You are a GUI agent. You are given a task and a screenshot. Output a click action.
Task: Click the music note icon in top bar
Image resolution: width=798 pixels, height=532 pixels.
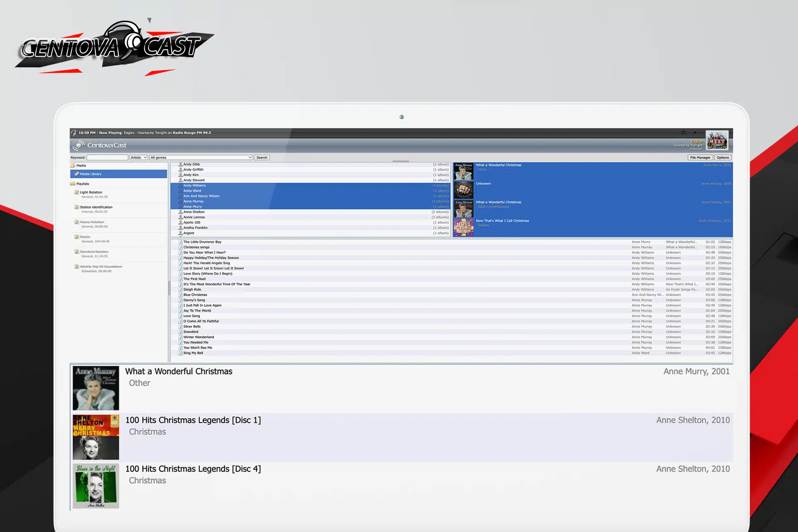point(683,133)
